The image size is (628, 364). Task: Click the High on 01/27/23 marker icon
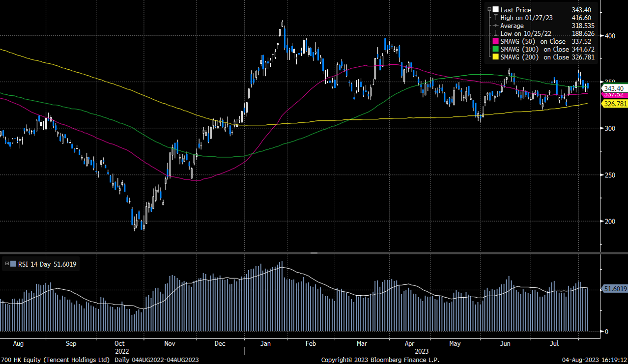coord(495,18)
